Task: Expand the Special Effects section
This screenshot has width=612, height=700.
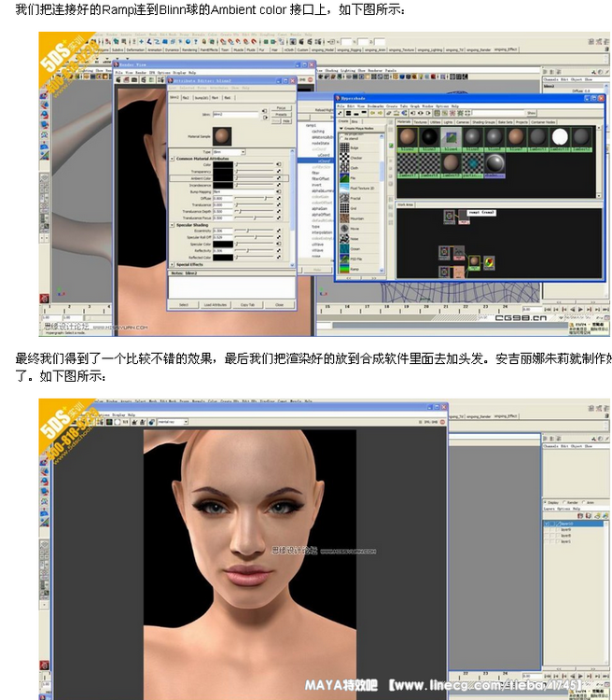Action: point(173,265)
